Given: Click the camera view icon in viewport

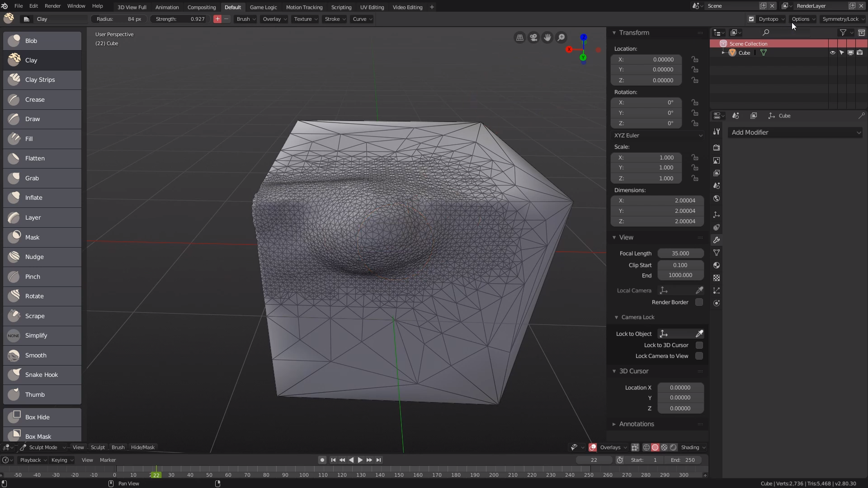Looking at the screenshot, I should click(533, 38).
